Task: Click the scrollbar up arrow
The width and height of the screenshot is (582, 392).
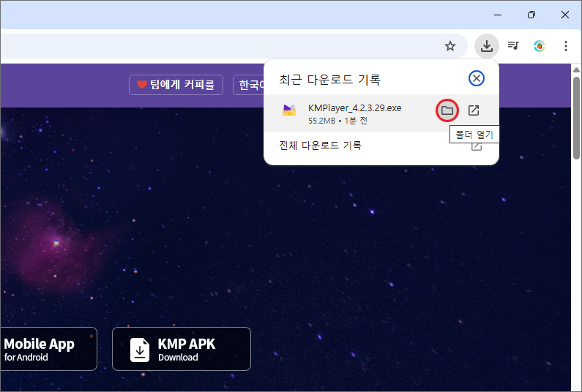Action: tap(576, 69)
